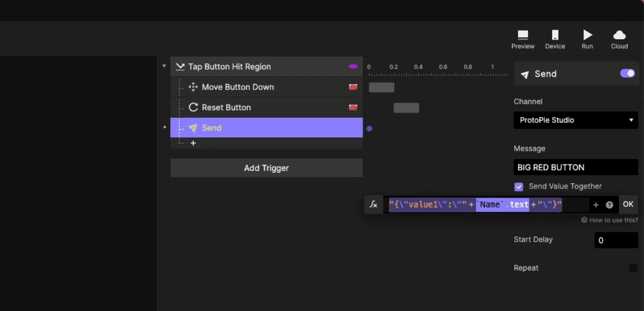Click the Move Button Down timeline bar
Viewport: 644px width, 311px height.
click(381, 87)
